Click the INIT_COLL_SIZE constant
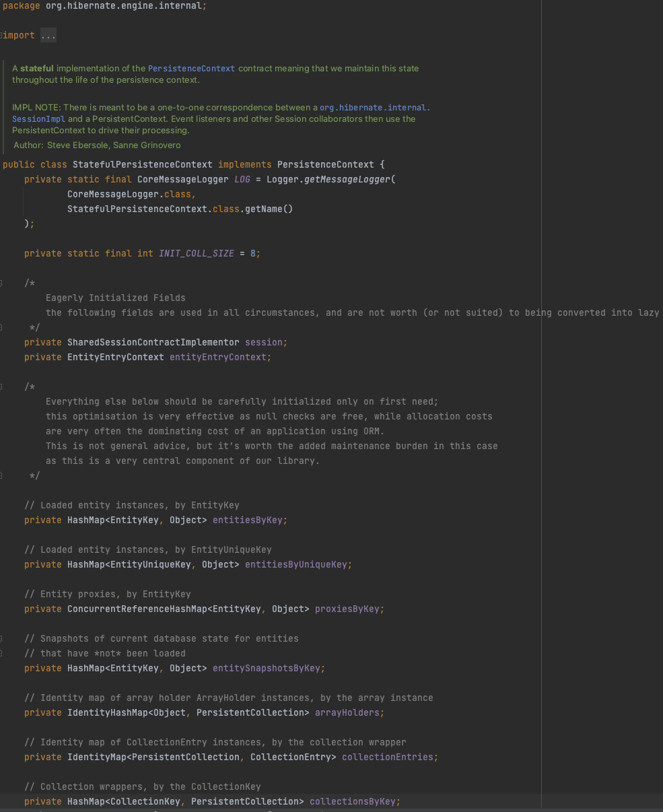This screenshot has width=663, height=812. (197, 254)
